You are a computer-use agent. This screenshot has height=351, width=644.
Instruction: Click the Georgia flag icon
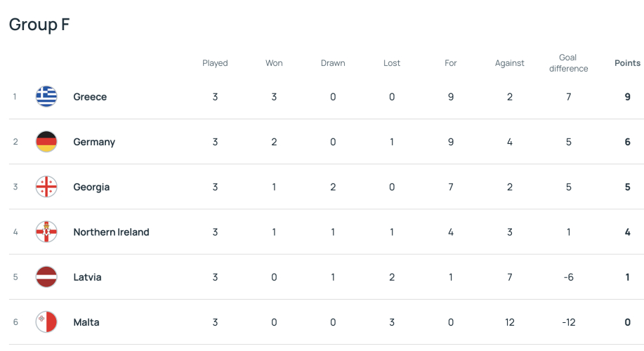coord(46,187)
